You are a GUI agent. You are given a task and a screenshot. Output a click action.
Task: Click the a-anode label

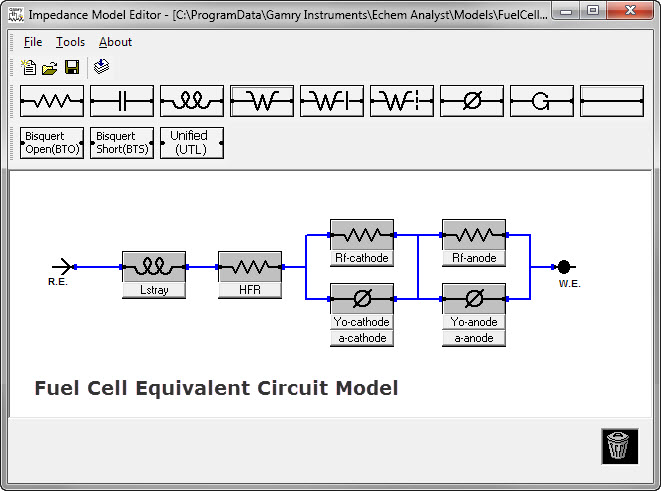474,338
